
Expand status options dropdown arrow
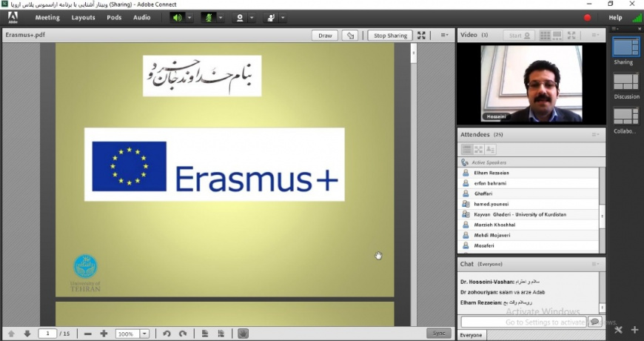click(283, 18)
